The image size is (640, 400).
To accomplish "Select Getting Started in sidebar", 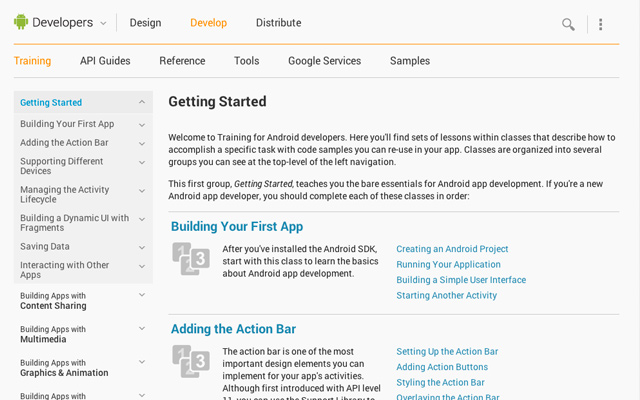I will [51, 102].
